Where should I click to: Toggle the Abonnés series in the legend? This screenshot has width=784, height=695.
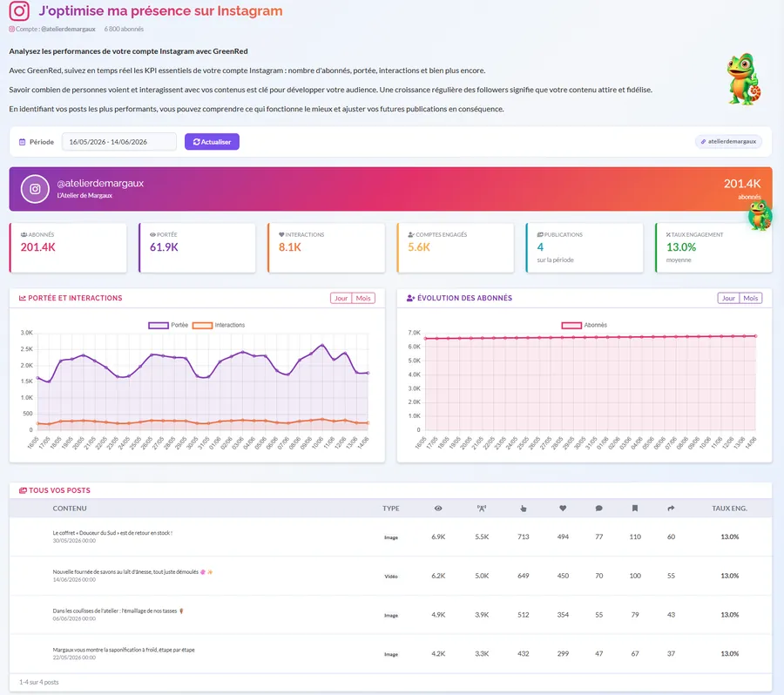tap(584, 325)
